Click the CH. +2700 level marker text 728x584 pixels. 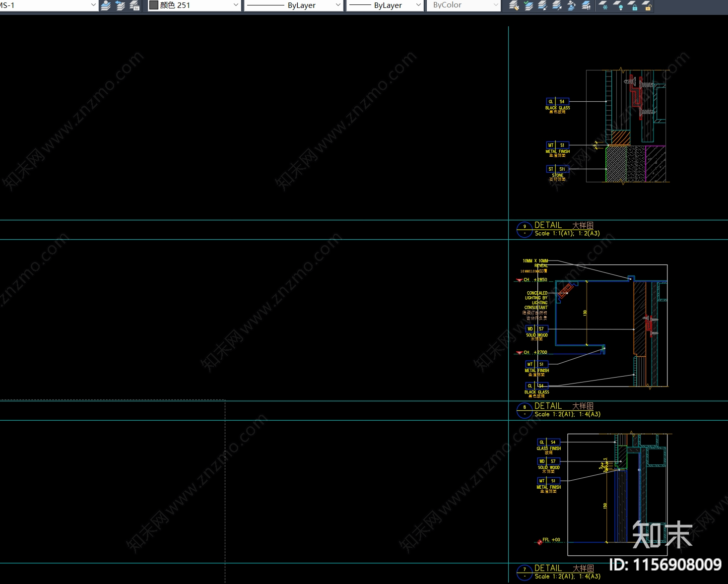535,352
